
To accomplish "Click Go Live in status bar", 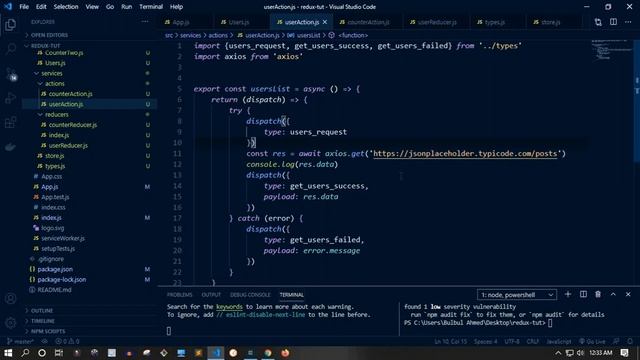I will coord(592,341).
